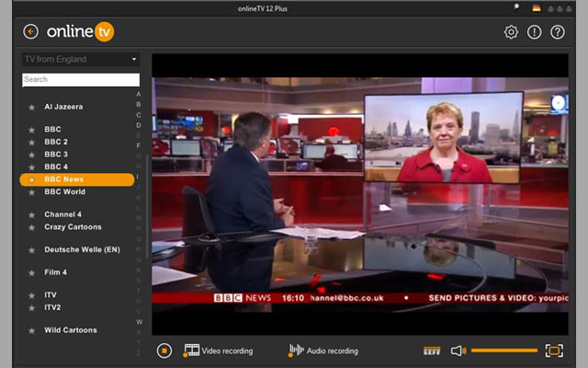Jump to letter A in index
The height and width of the screenshot is (368, 588).
click(139, 94)
